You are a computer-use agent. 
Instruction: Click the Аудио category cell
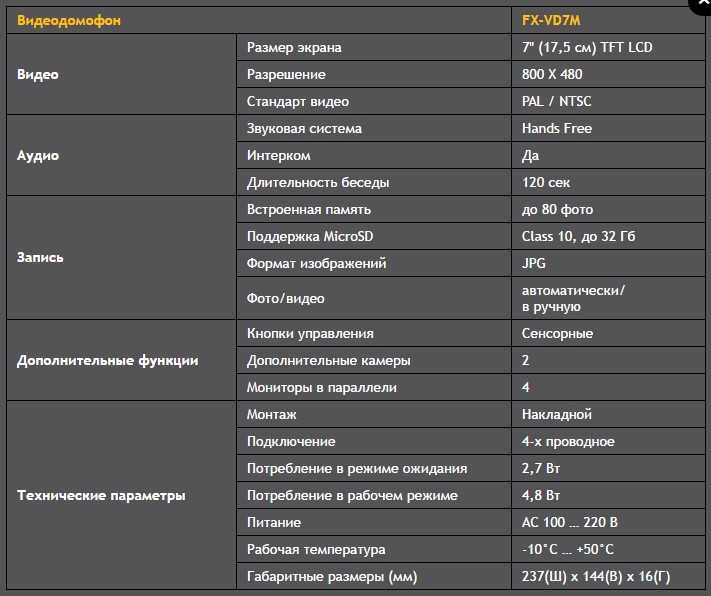(x=122, y=156)
